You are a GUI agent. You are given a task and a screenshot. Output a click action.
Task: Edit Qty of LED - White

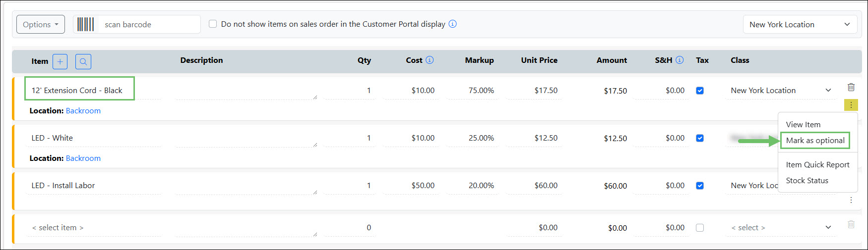coord(350,138)
